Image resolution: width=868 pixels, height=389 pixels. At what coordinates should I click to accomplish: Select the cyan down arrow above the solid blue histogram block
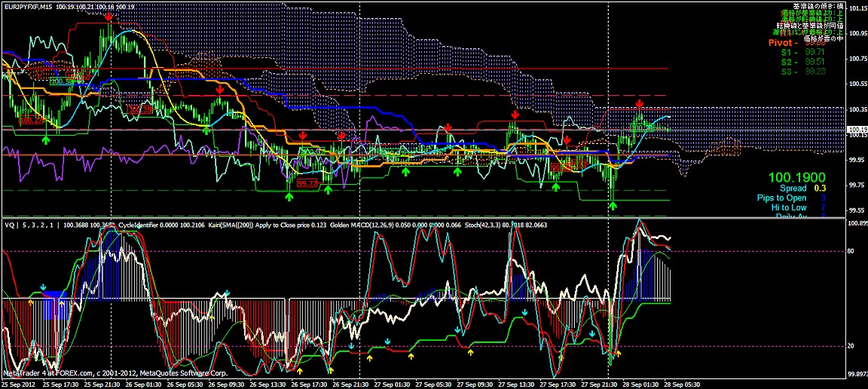point(44,288)
